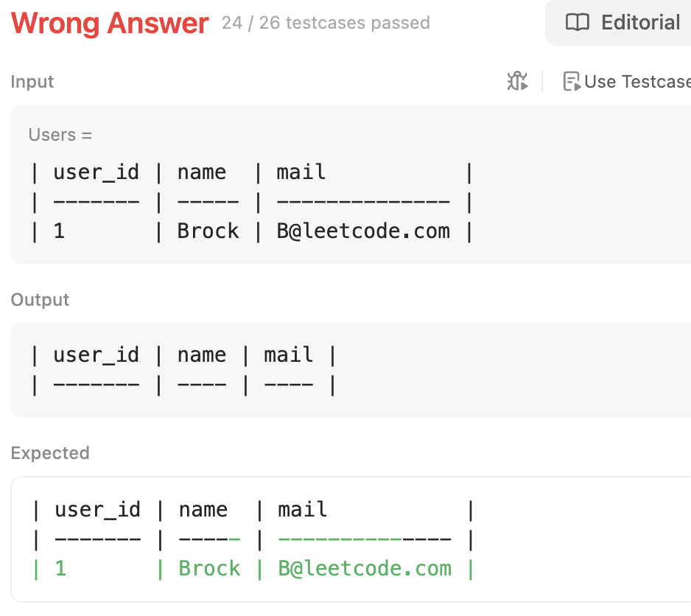
Task: Click the 24 / 26 testcases passed text
Action: pyautogui.click(x=326, y=23)
